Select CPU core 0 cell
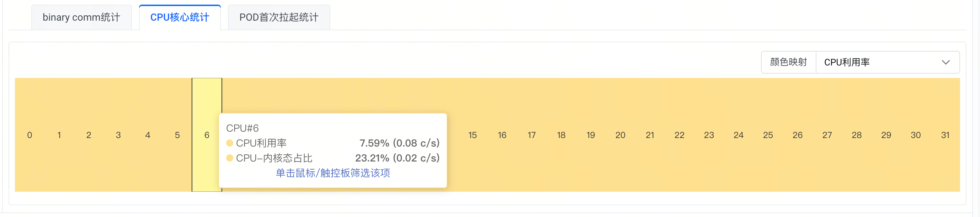The width and height of the screenshot is (980, 217). click(30, 135)
